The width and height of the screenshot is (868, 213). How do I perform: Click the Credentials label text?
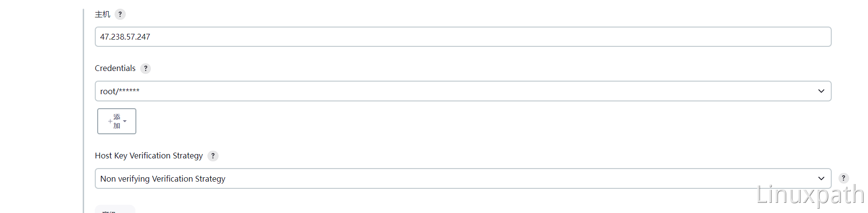click(115, 69)
